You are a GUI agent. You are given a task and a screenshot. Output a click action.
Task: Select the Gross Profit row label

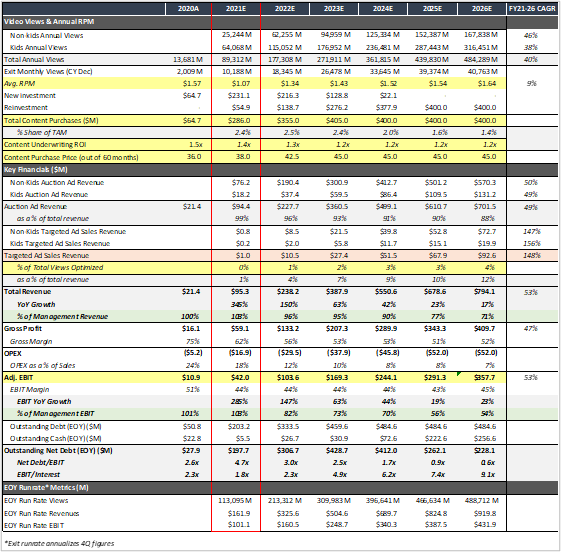coord(23,328)
